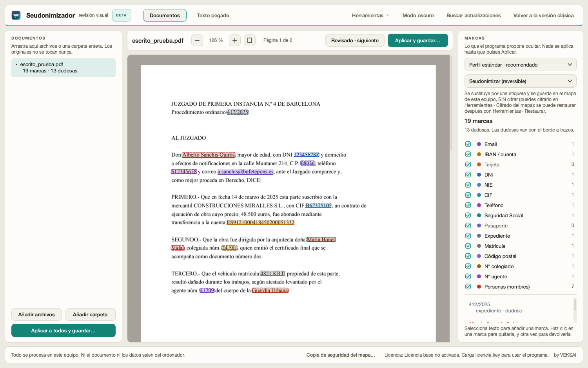
Task: Toggle the Tarjeta checkbox
Action: (468, 164)
